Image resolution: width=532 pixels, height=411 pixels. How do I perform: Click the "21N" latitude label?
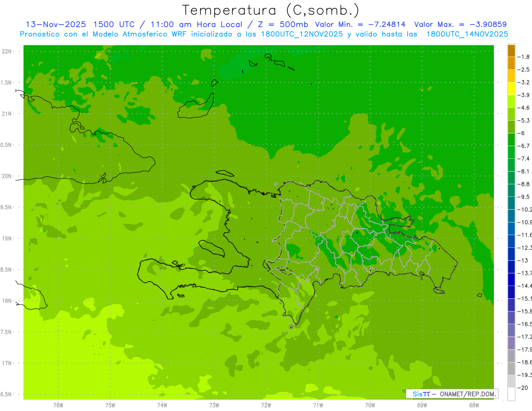click(x=7, y=114)
